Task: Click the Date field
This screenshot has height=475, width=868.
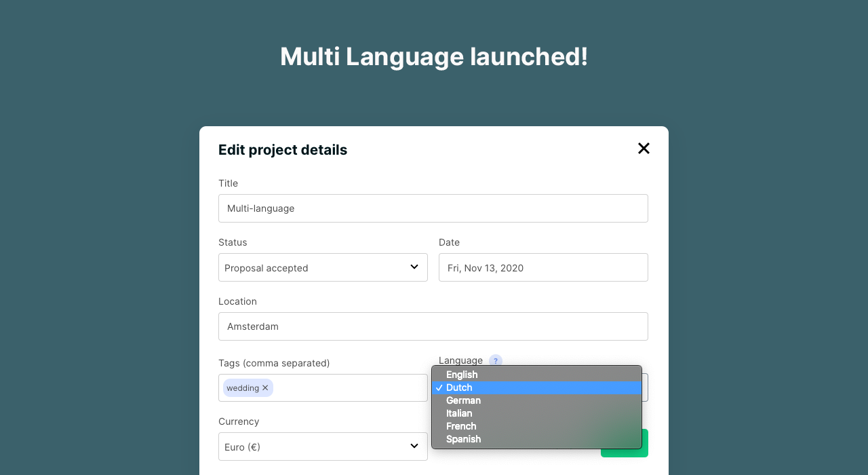Action: coord(543,267)
